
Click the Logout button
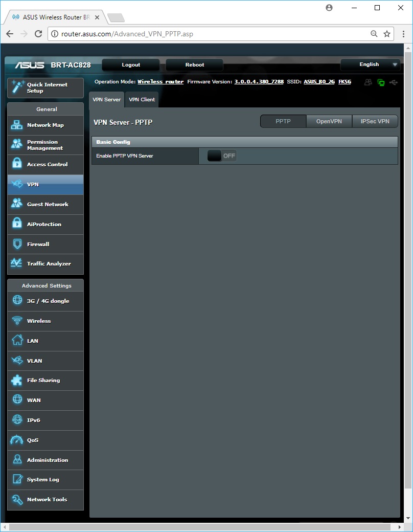pyautogui.click(x=131, y=65)
